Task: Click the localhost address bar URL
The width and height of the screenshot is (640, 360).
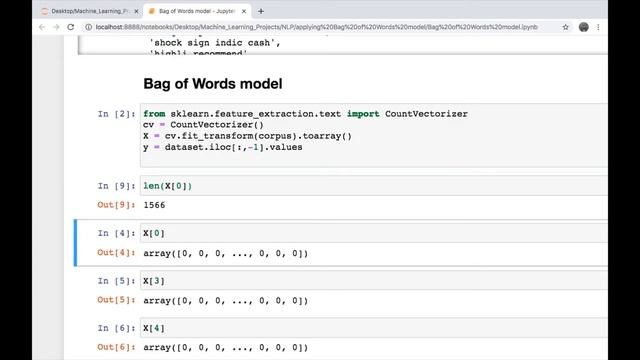Action: (316, 27)
